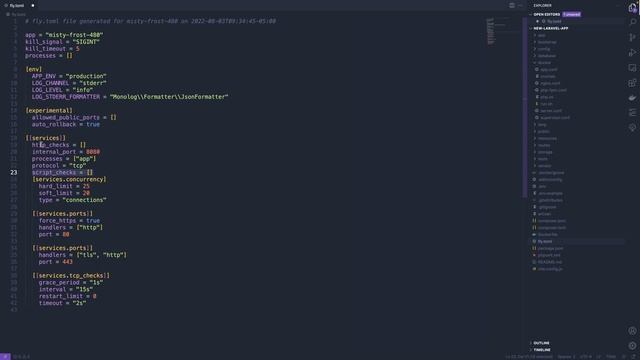This screenshot has width=640, height=360.
Task: Open the .env.example file
Action: click(x=550, y=193)
